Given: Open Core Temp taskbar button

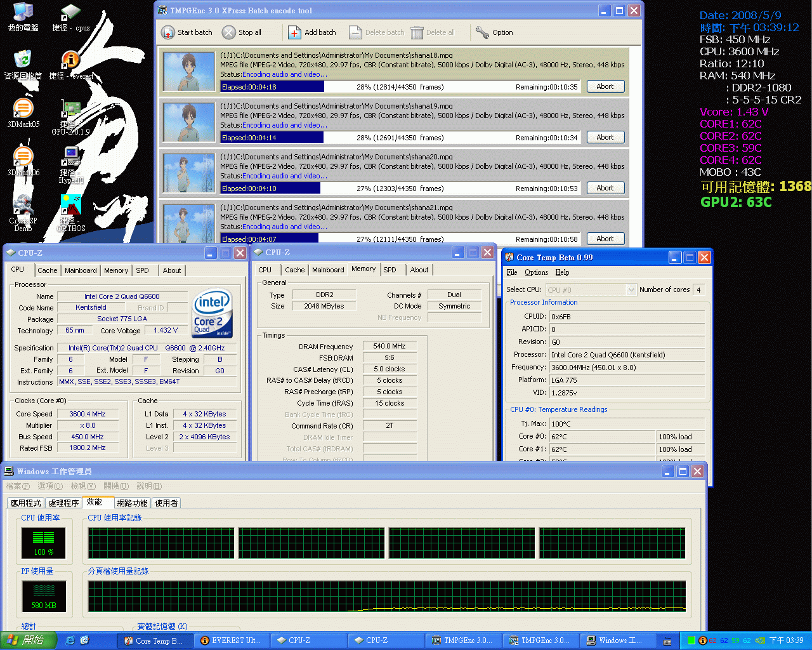Looking at the screenshot, I should (x=154, y=640).
